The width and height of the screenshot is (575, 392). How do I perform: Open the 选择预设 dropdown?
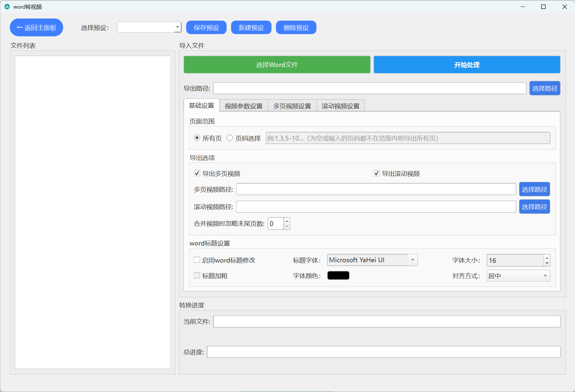point(149,27)
